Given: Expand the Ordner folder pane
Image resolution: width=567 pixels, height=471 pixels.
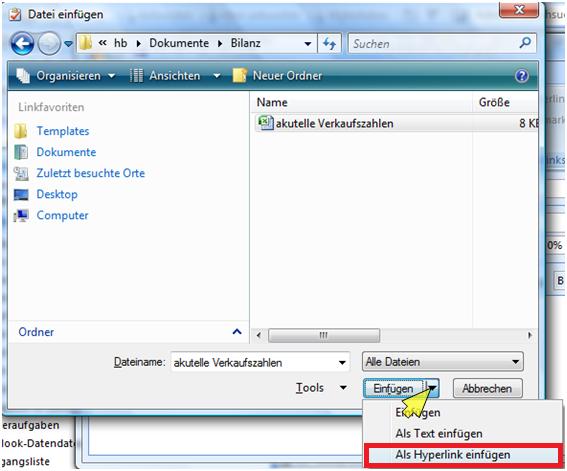Looking at the screenshot, I should click(237, 331).
